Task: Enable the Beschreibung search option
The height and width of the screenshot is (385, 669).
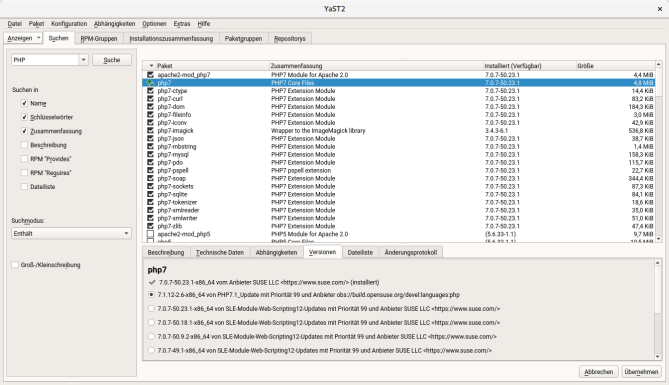Action: (24, 145)
